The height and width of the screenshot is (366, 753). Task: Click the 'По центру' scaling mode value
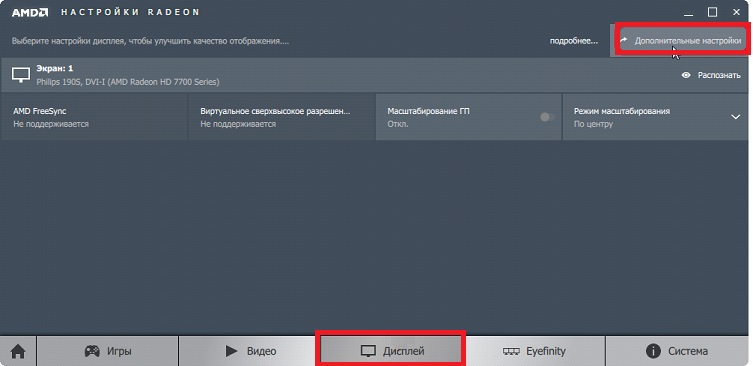click(593, 124)
